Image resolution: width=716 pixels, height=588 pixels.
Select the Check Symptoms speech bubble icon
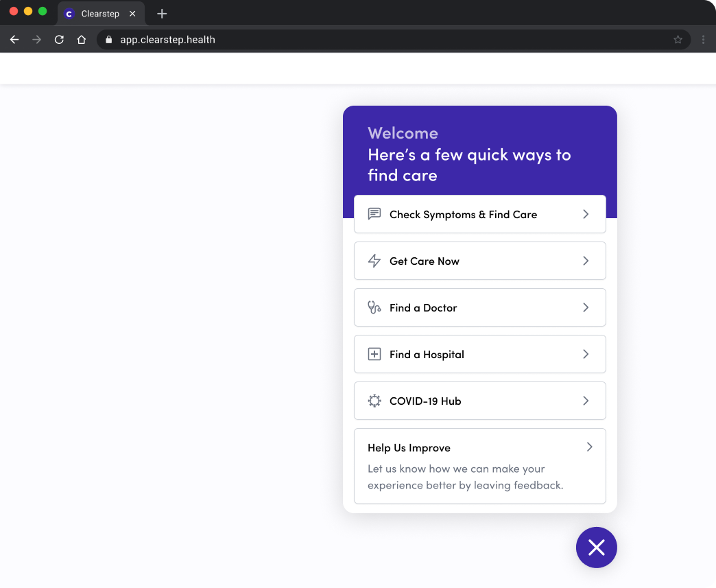(374, 213)
